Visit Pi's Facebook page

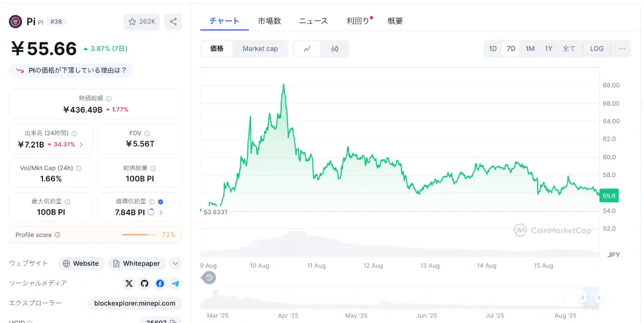[160, 283]
